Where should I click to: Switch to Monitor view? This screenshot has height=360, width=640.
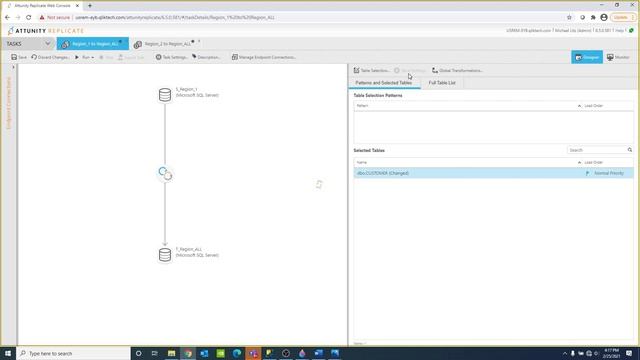coord(618,57)
